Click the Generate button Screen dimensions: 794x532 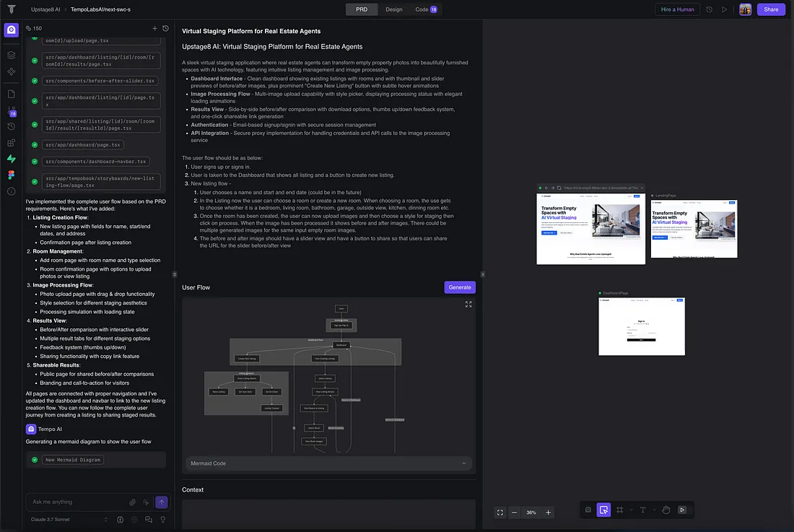[x=460, y=287]
